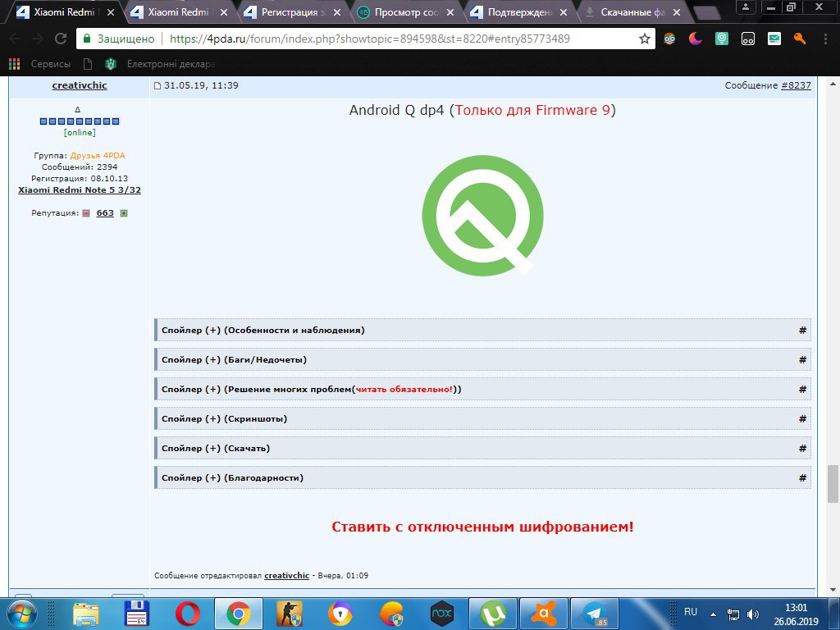Increase reputation with the green plus icon
840x630 pixels.
pyautogui.click(x=124, y=213)
